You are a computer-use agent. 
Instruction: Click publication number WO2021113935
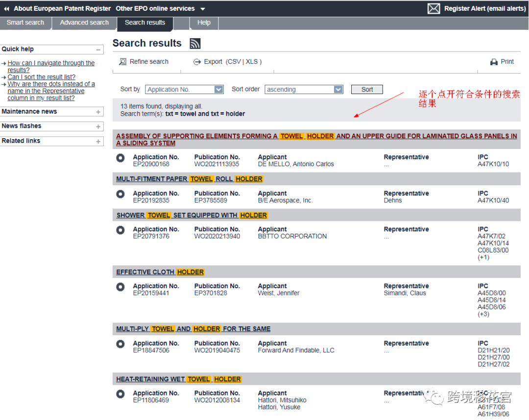216,164
